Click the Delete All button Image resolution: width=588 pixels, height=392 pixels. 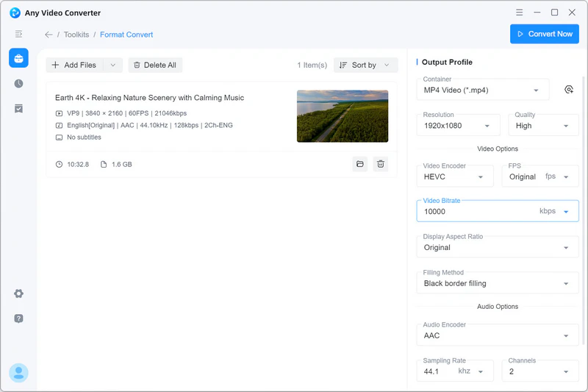pyautogui.click(x=155, y=65)
